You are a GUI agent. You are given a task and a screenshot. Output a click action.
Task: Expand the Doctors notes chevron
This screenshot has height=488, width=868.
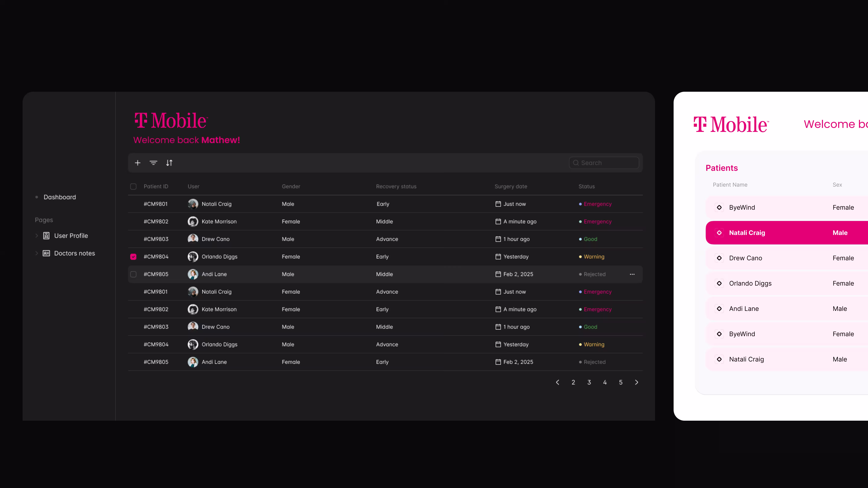tap(37, 253)
